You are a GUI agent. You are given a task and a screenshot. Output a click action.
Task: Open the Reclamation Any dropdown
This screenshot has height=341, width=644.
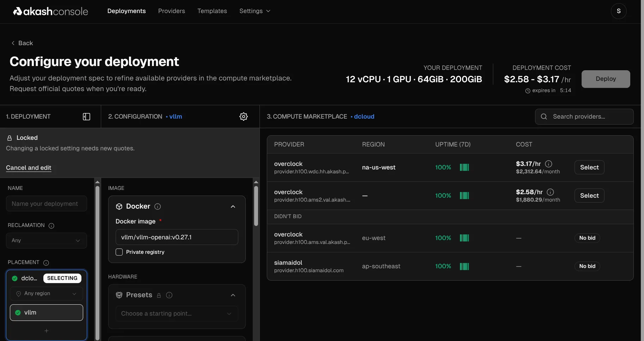[x=47, y=240]
